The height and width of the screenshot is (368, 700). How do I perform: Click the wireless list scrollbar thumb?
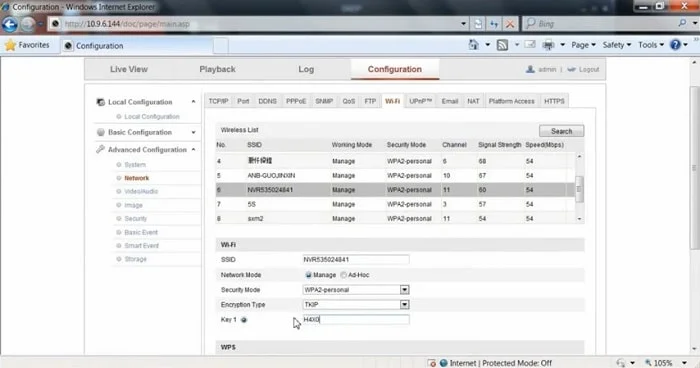(x=579, y=189)
